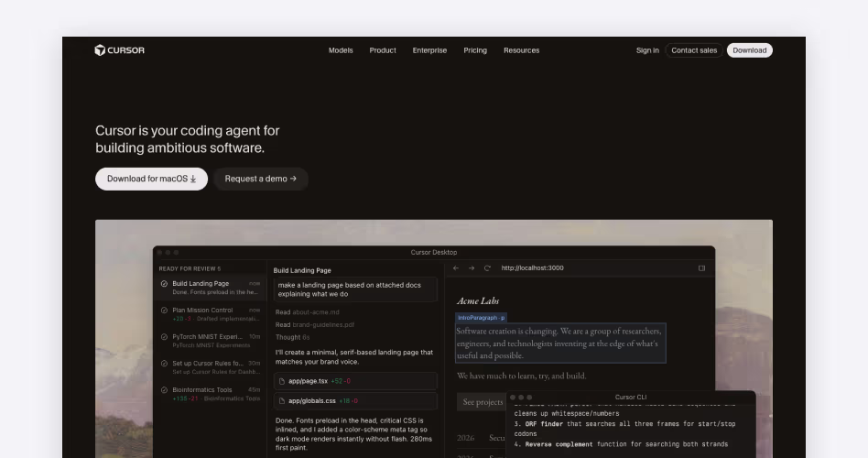The image size is (868, 458).
Task: Click the 'Read brand-guidelines.pdf' step
Action: point(314,325)
